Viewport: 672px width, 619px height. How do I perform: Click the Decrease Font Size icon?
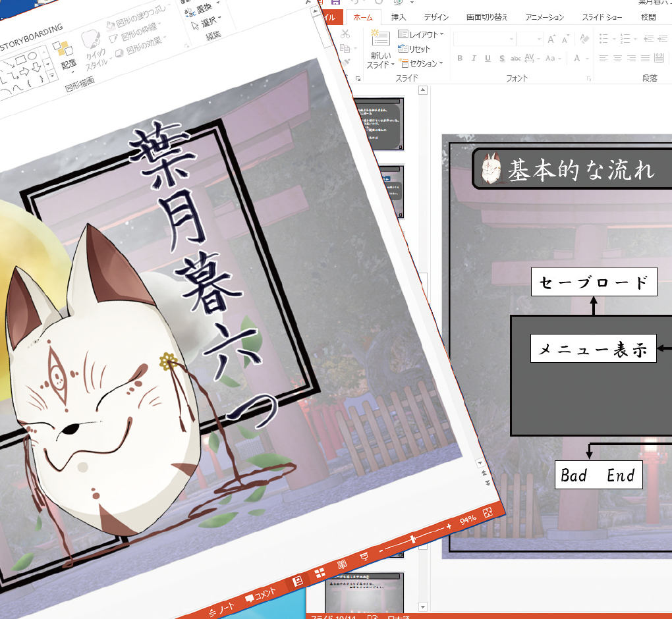565,40
